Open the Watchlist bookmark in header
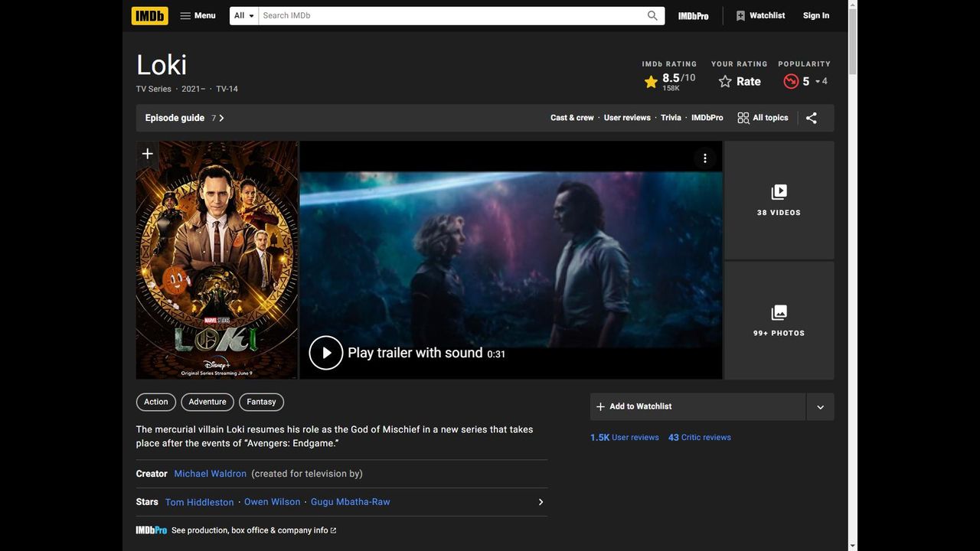 point(760,15)
